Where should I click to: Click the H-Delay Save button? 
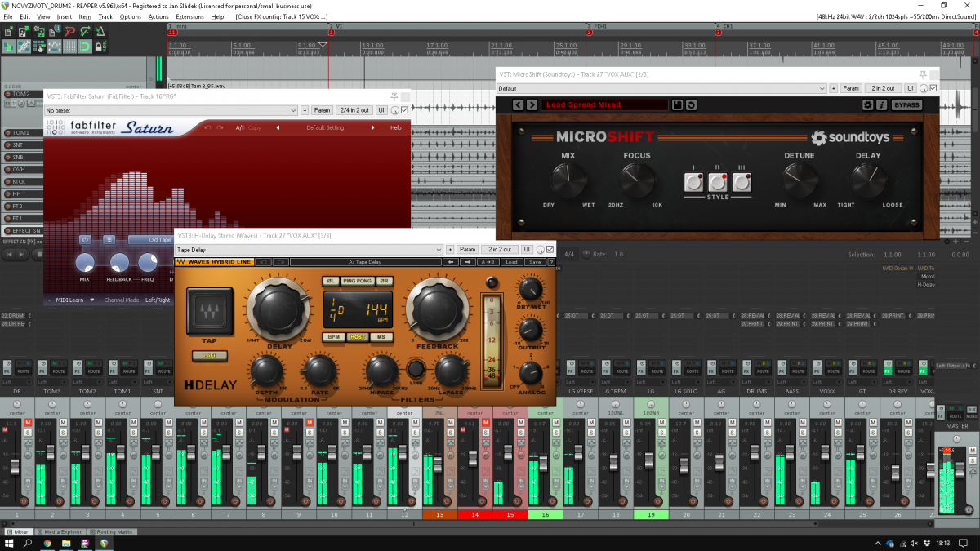point(534,262)
